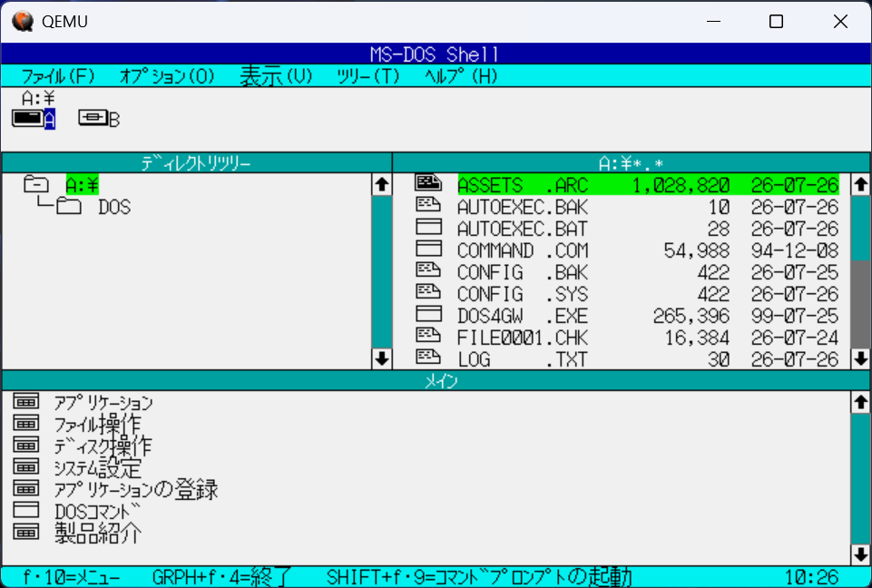Select the DOS directory name
The image size is (872, 588).
point(114,207)
